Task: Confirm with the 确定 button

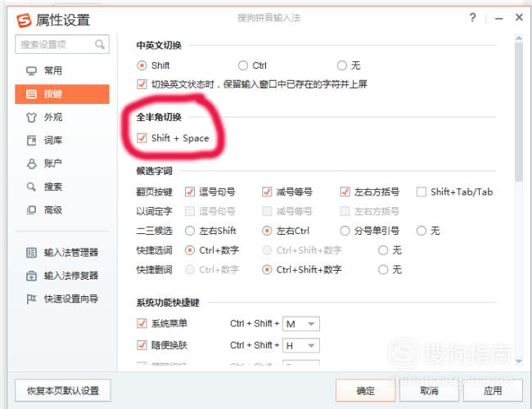Action: (x=366, y=391)
